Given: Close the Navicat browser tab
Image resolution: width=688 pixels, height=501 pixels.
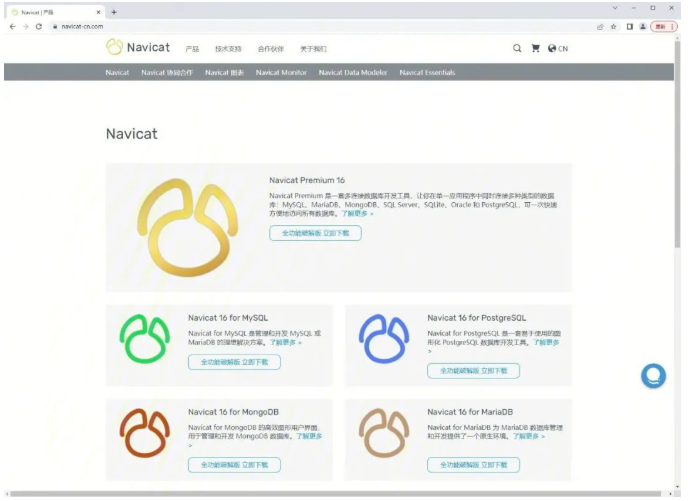Looking at the screenshot, I should (98, 12).
